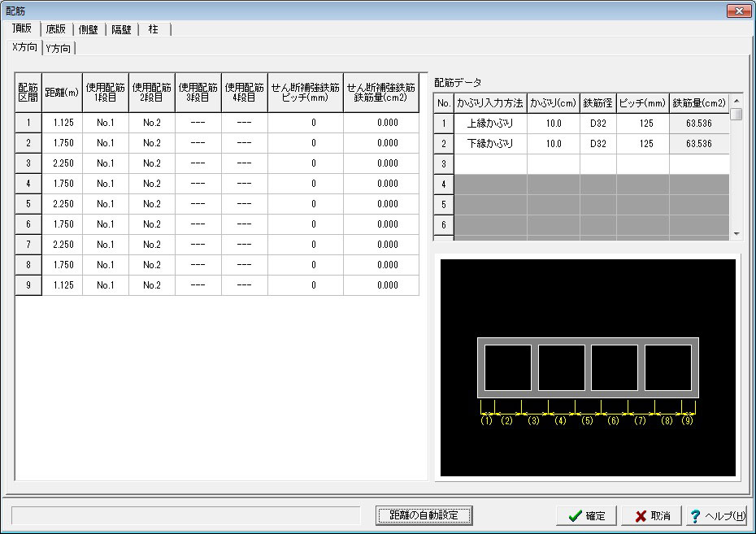The width and height of the screenshot is (756, 534).
Task: Select the Y方向 sub-tab
Action: click(x=59, y=48)
